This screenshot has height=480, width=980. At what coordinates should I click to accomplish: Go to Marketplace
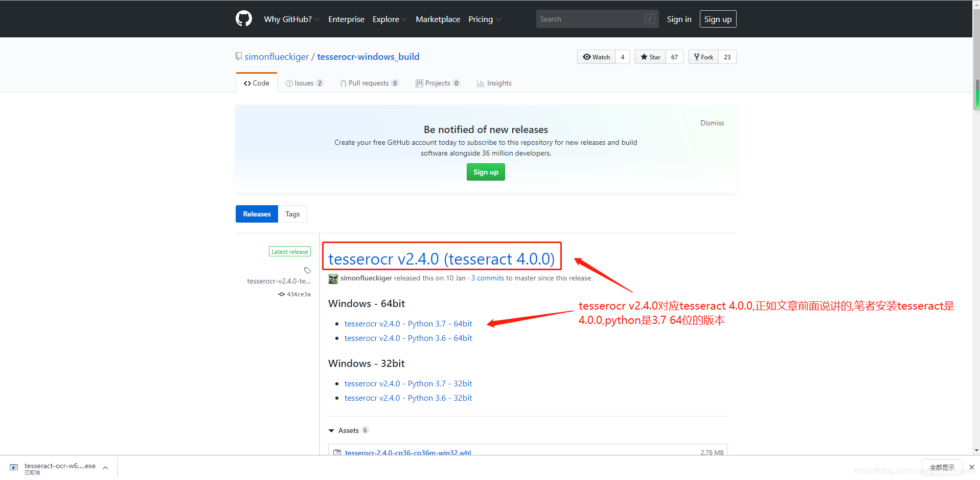[438, 19]
